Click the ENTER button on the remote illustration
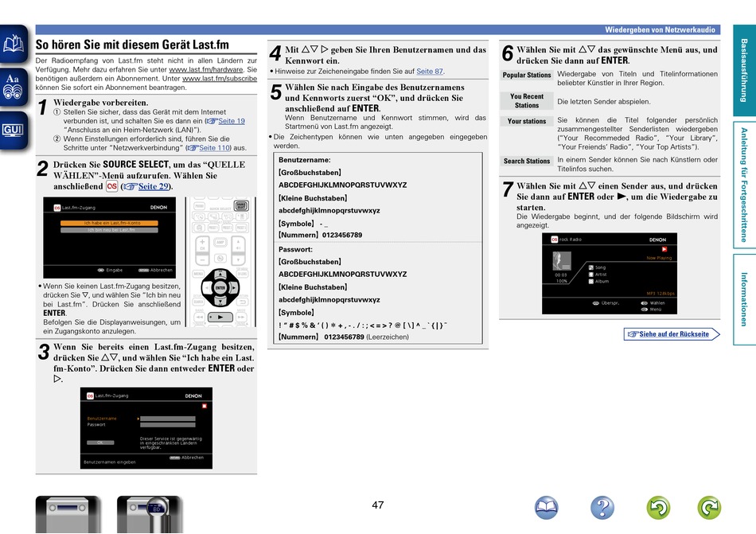Viewport: 756px width, 534px height. (x=220, y=288)
